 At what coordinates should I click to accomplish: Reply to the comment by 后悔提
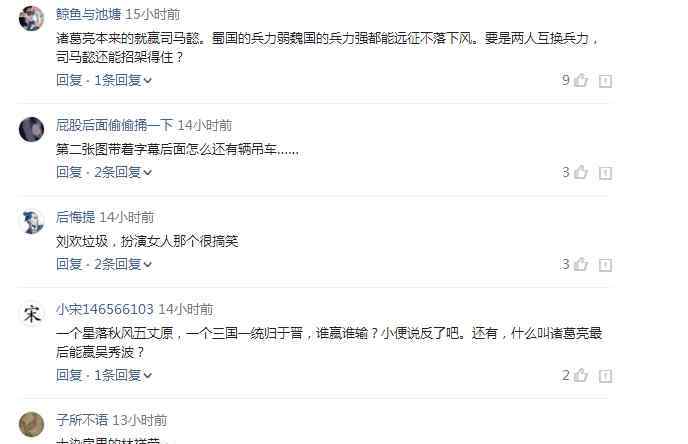click(x=69, y=264)
